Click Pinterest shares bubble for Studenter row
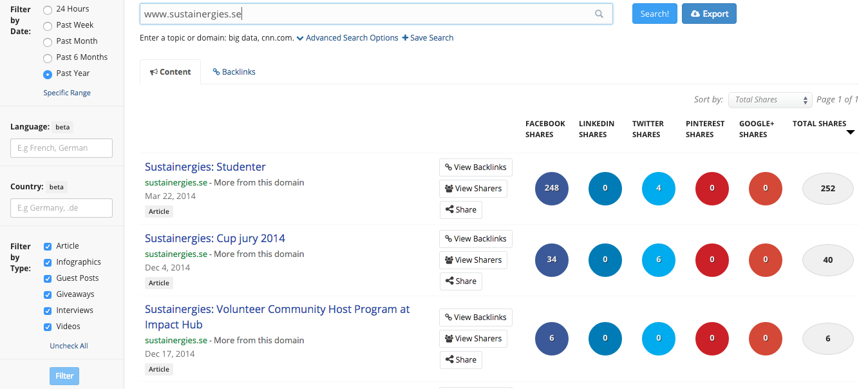 coord(712,188)
